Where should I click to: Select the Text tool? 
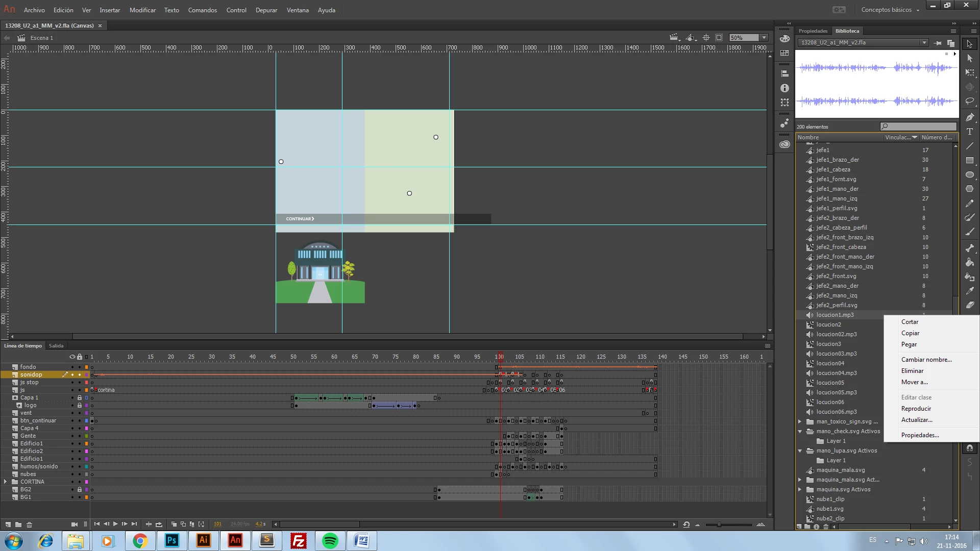[969, 132]
